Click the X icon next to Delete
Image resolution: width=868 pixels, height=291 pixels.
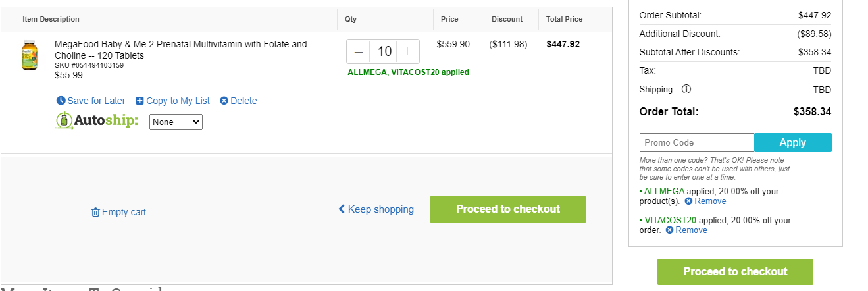pyautogui.click(x=224, y=101)
